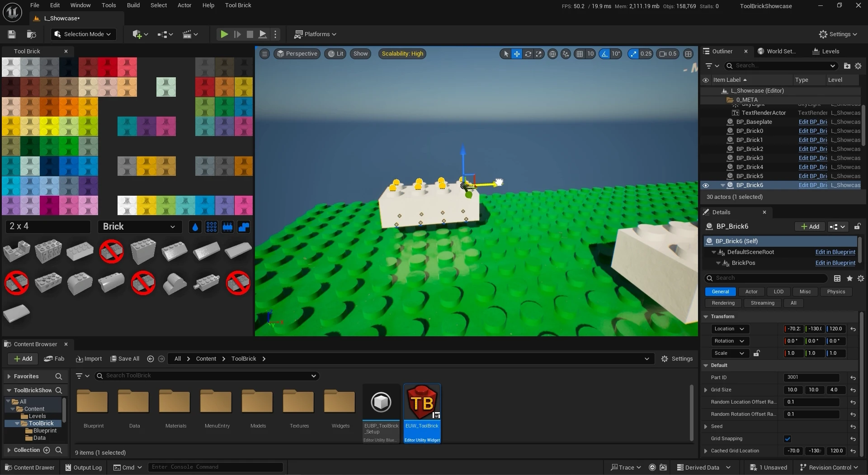This screenshot has width=868, height=475.
Task: Open the Selection Mode dropdown
Action: 83,34
